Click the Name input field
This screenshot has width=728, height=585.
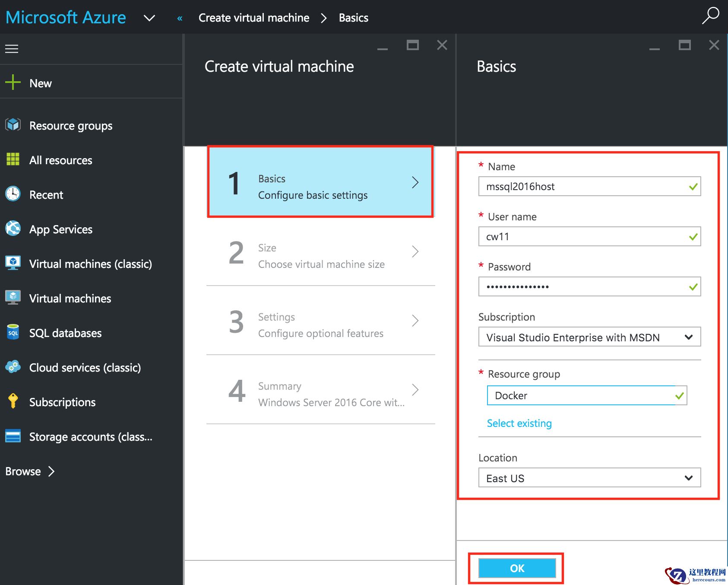pos(589,187)
